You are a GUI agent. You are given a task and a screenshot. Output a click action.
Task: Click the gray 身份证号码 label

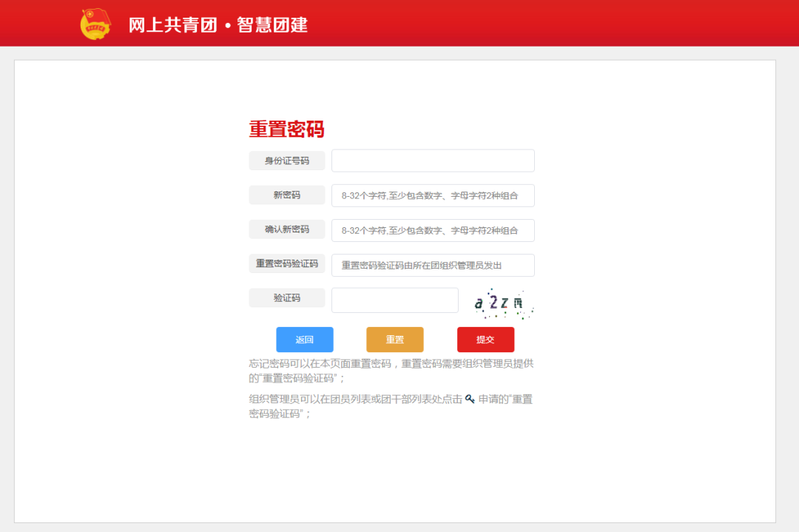point(287,161)
